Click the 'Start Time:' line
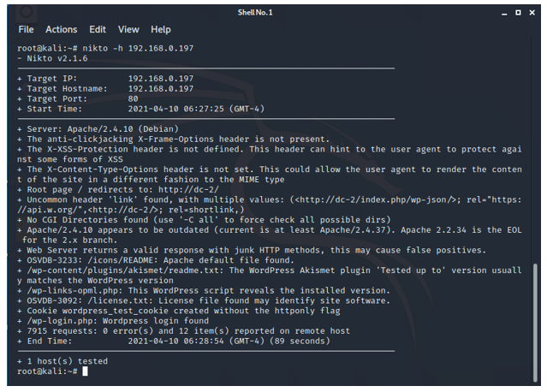547x392 pixels. pyautogui.click(x=141, y=110)
